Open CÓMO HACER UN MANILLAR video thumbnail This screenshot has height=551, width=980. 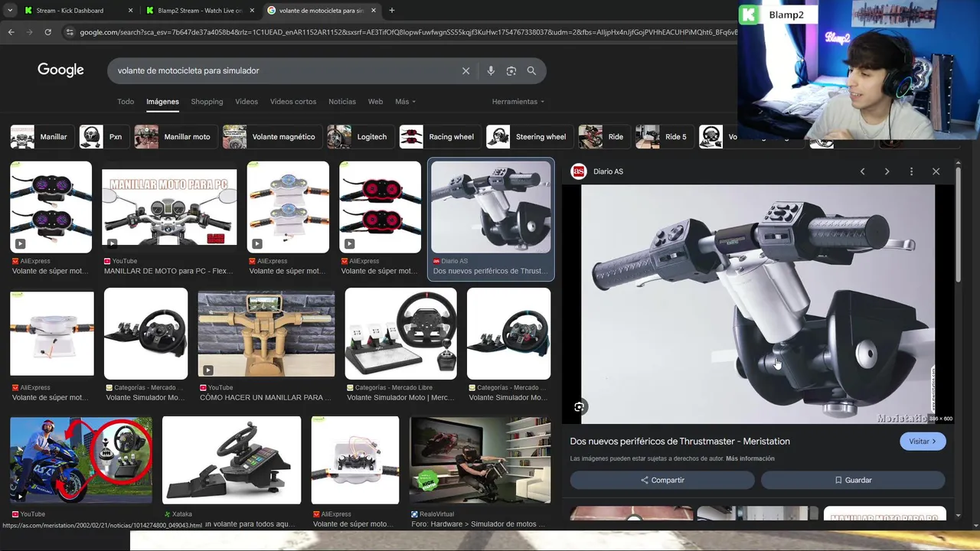point(266,334)
